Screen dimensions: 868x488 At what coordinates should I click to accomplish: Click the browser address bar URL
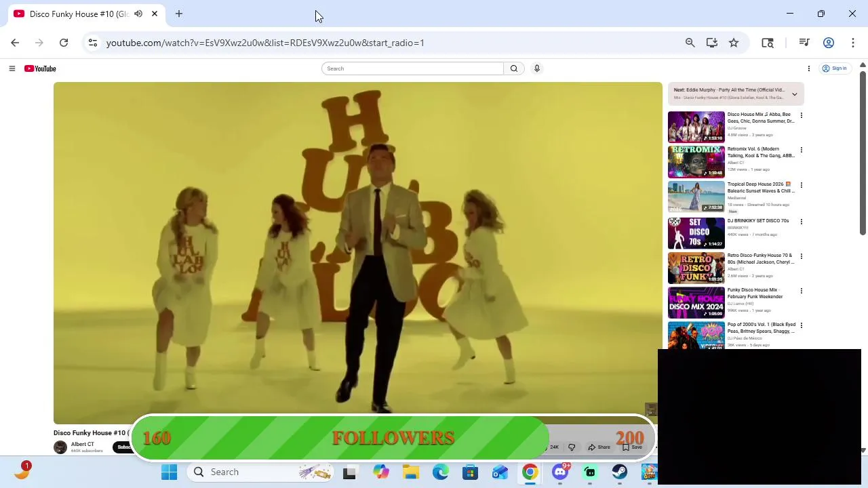pyautogui.click(x=265, y=43)
